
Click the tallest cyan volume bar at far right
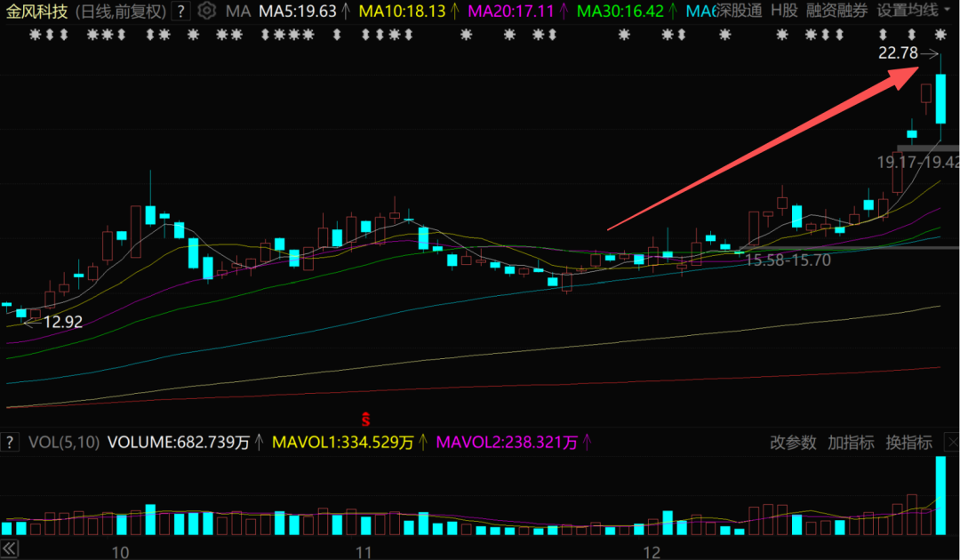[940, 496]
